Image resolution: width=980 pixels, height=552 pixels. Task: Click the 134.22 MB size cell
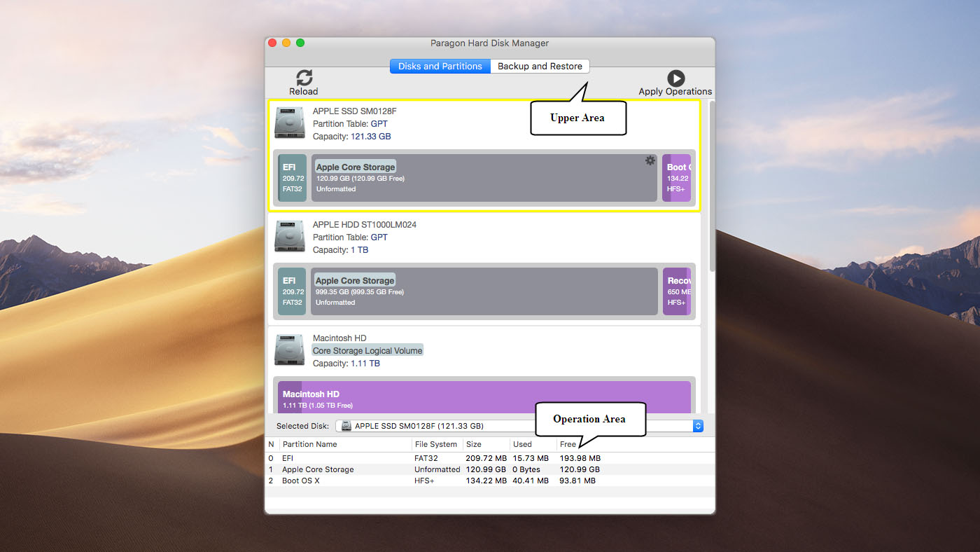(x=486, y=481)
